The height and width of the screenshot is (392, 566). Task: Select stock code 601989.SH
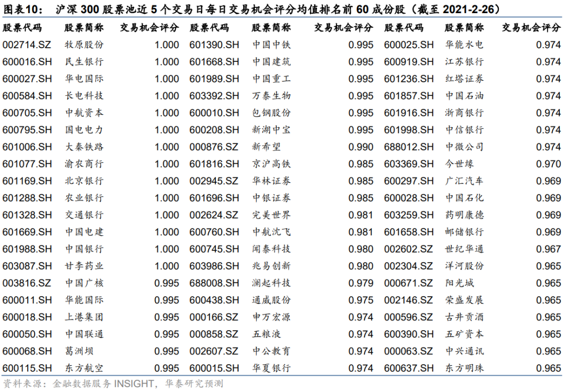click(x=214, y=79)
